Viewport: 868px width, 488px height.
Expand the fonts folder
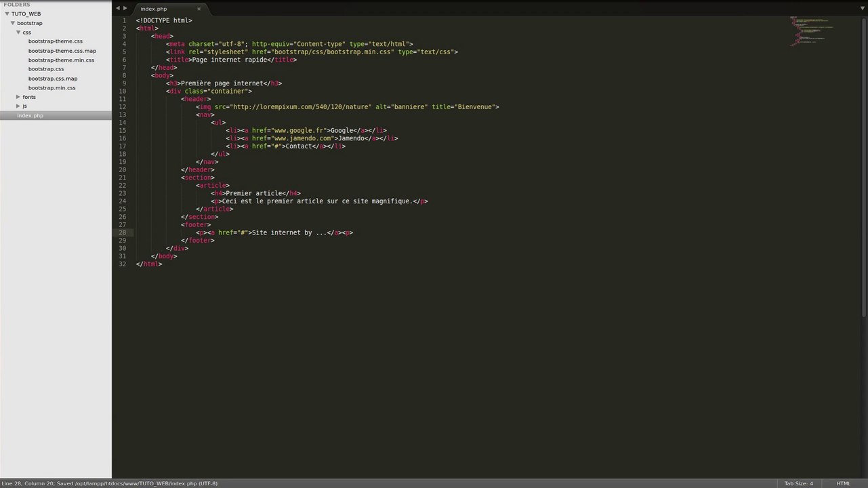click(x=18, y=97)
